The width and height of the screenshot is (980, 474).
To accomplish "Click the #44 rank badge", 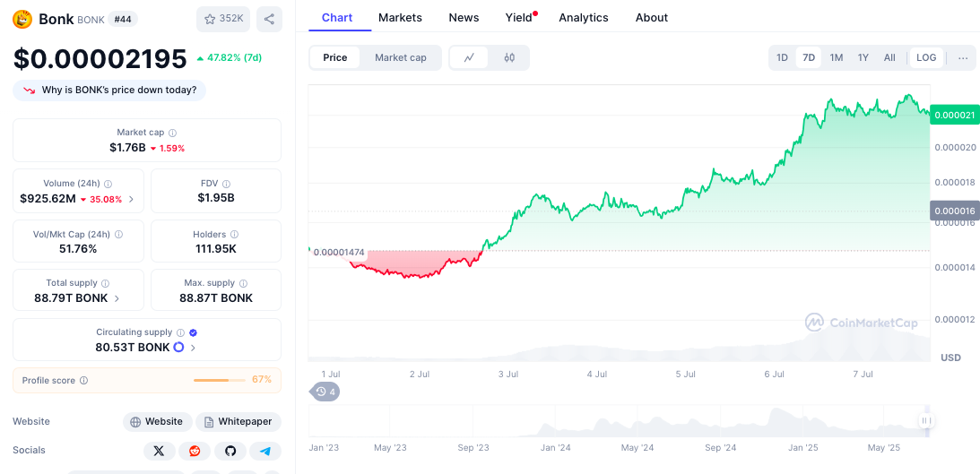I will click(x=123, y=20).
